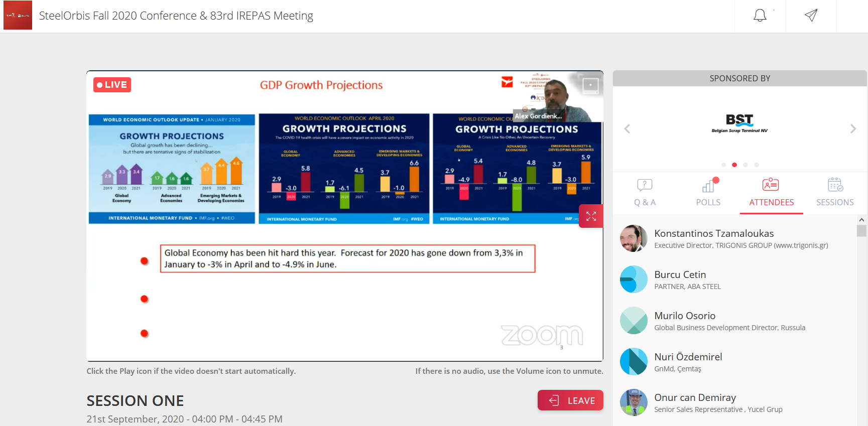Click the attendee list scroll up arrow

[861, 220]
